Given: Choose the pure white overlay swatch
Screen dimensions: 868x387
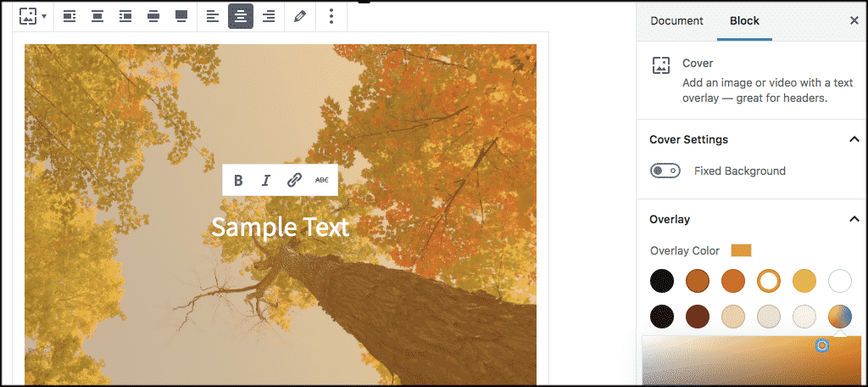Looking at the screenshot, I should pyautogui.click(x=840, y=281).
